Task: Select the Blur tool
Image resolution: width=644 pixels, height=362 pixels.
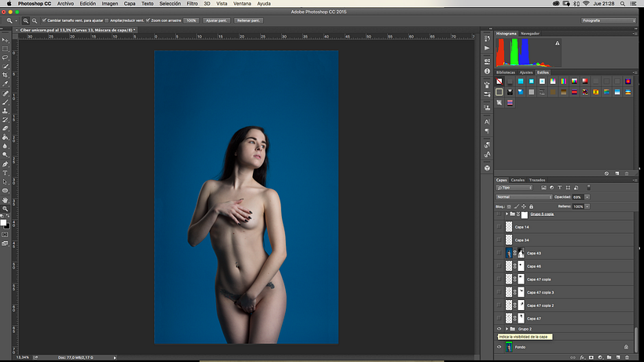Action: 5,146
